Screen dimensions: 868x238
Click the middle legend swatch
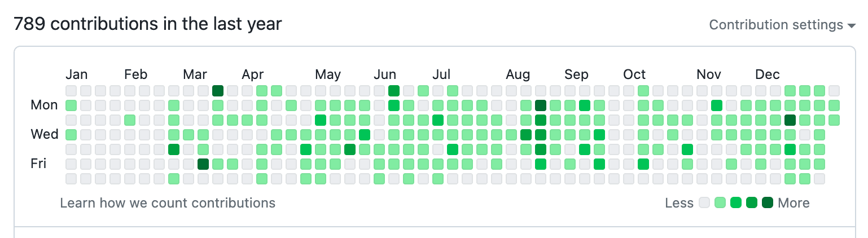click(x=735, y=203)
